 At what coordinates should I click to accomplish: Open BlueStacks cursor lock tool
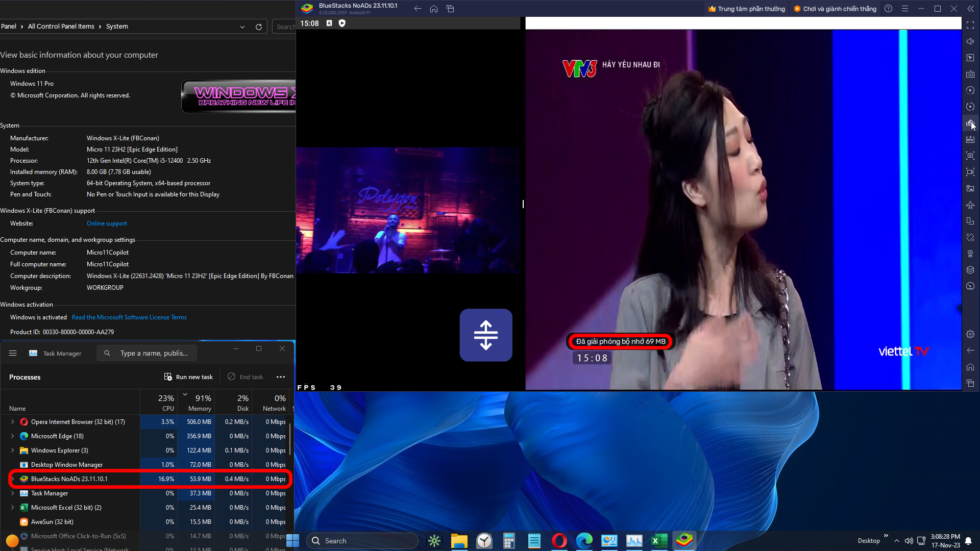(x=970, y=58)
